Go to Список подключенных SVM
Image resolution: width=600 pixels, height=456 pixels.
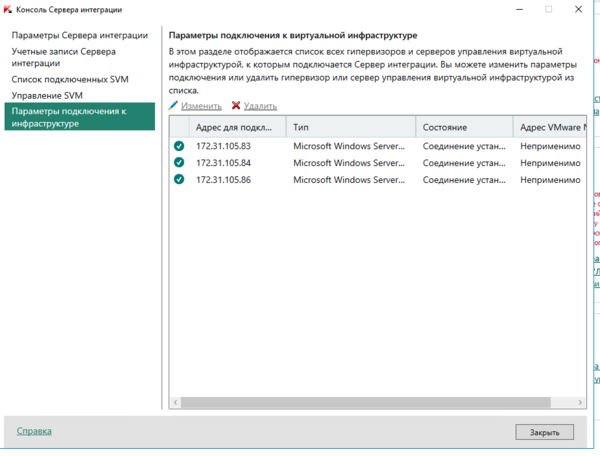(x=70, y=79)
